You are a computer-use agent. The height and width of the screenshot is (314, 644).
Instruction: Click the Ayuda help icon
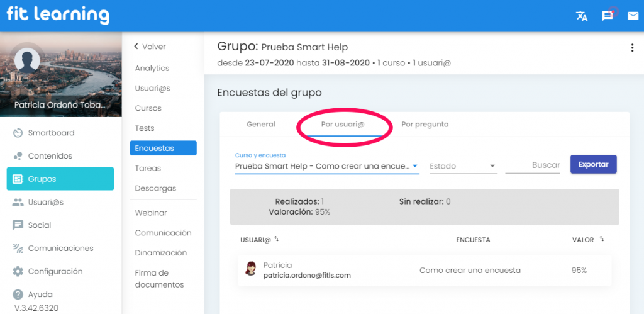(18, 294)
